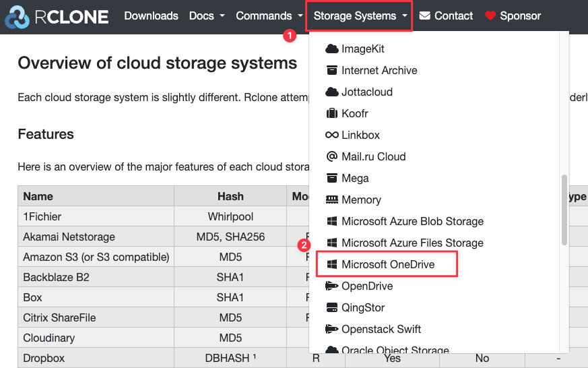588x368 pixels.
Task: Open the Docs dropdown menu
Action: point(207,16)
